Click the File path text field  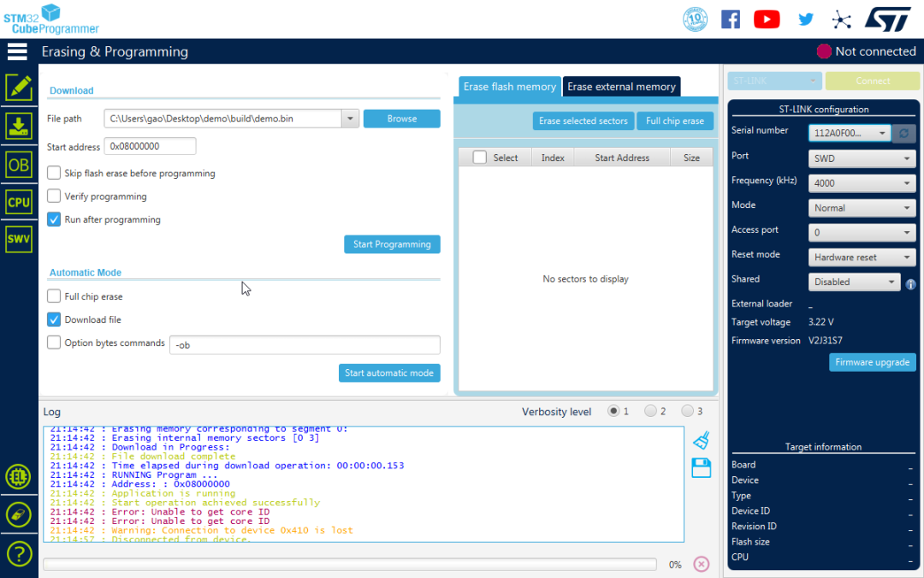tap(222, 118)
